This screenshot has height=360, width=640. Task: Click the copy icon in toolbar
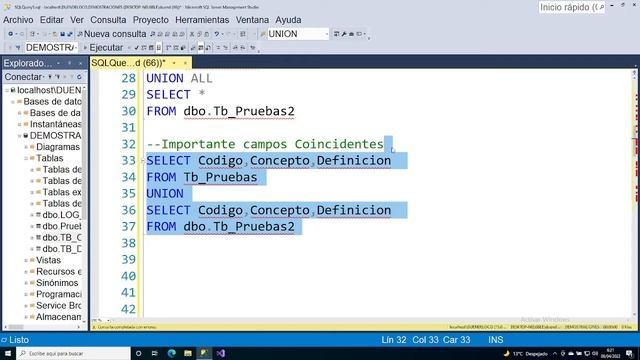(199, 34)
